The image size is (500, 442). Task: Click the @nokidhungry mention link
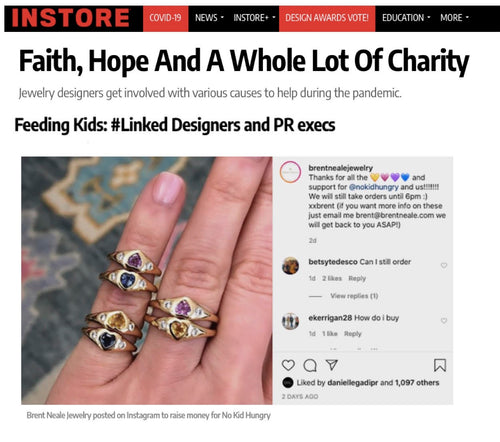pos(373,187)
